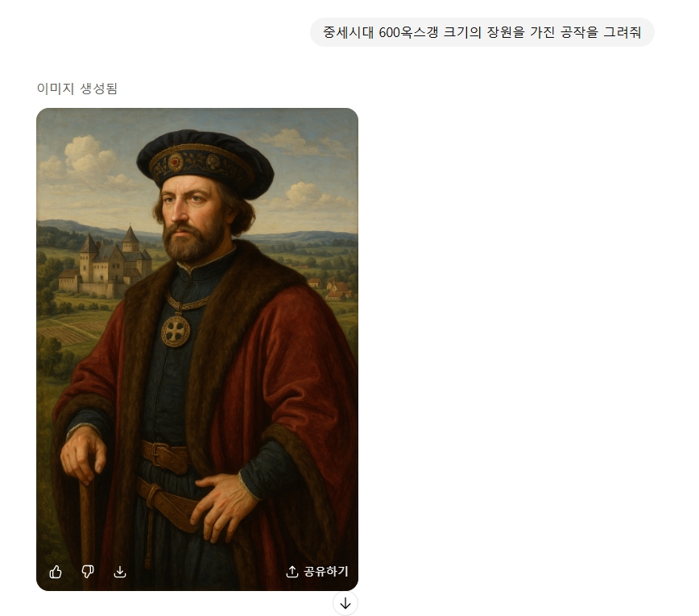Click the 이미지 생성됨 status text

tap(77, 89)
